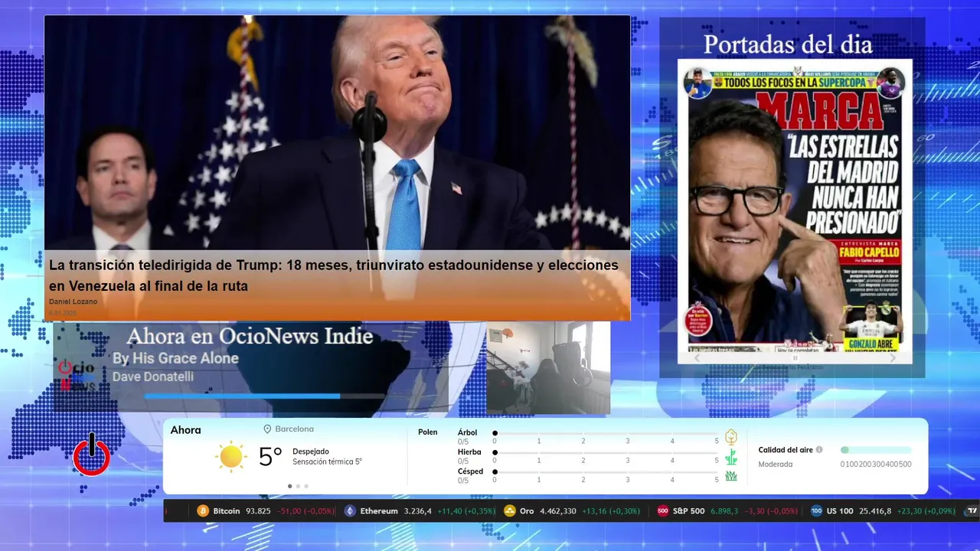Viewport: 980px width, 551px height.
Task: Click the main news photo
Action: tap(337, 134)
